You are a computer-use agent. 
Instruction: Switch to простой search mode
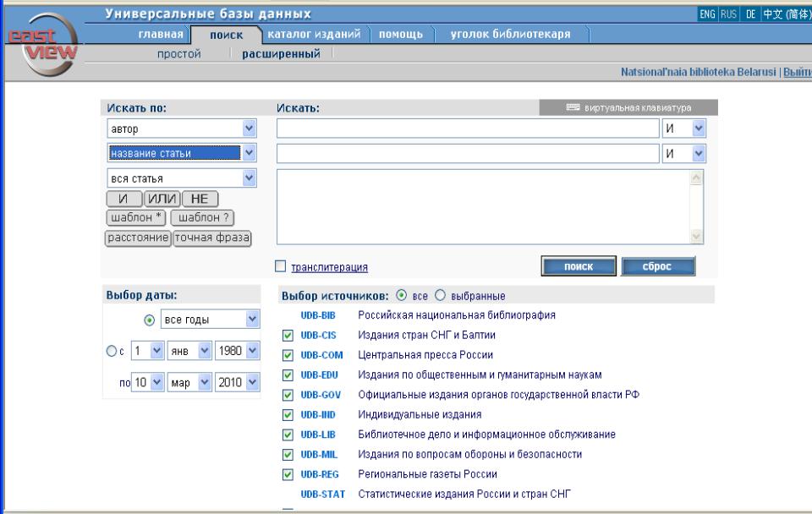pos(178,54)
